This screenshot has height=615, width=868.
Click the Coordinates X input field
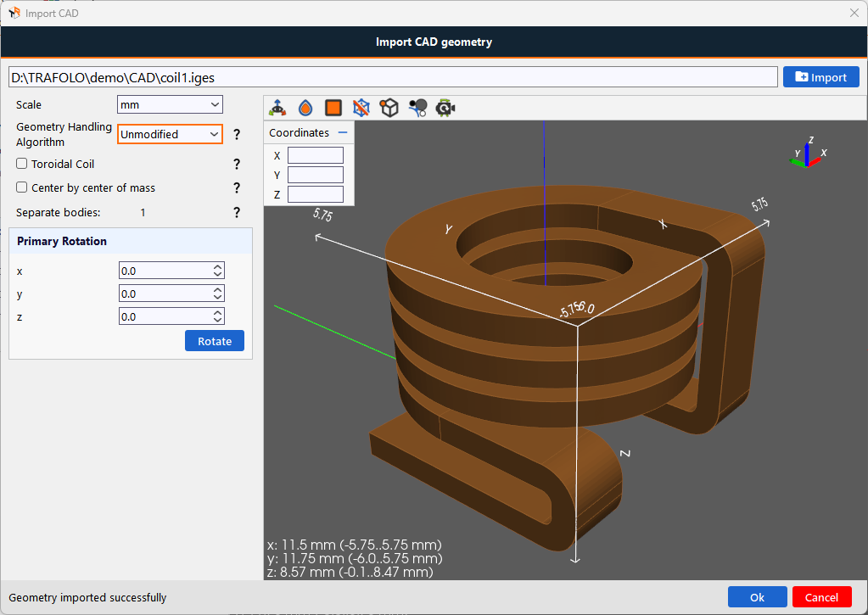click(316, 155)
